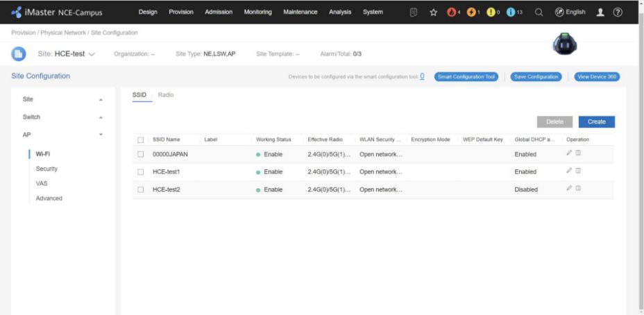Expand the Switch section in sidebar
This screenshot has height=315, width=644.
coord(101,117)
